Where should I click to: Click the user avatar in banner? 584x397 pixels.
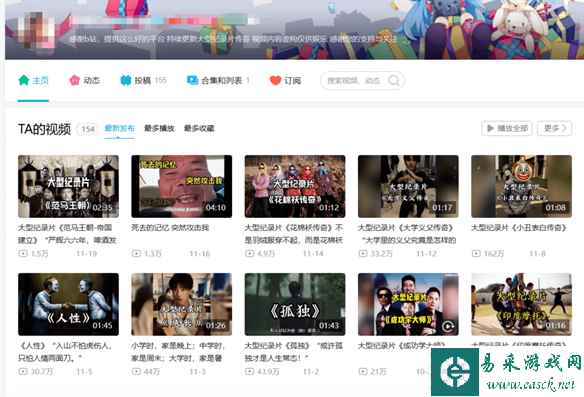pyautogui.click(x=37, y=32)
